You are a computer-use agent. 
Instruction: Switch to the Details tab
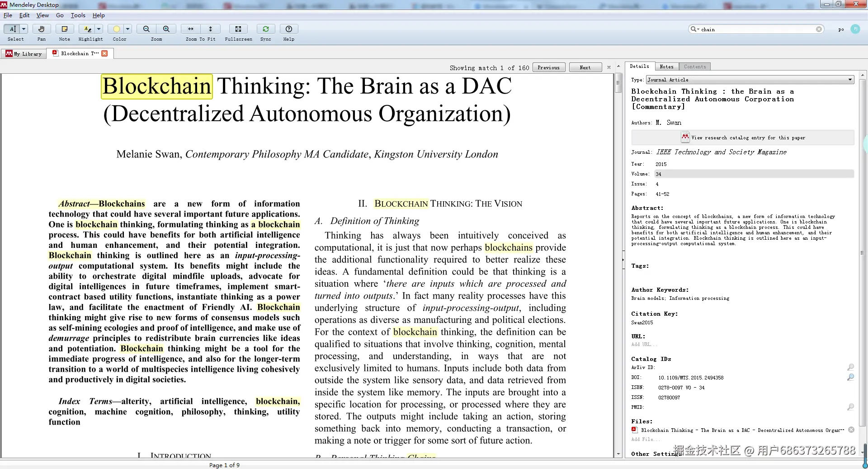pyautogui.click(x=639, y=66)
